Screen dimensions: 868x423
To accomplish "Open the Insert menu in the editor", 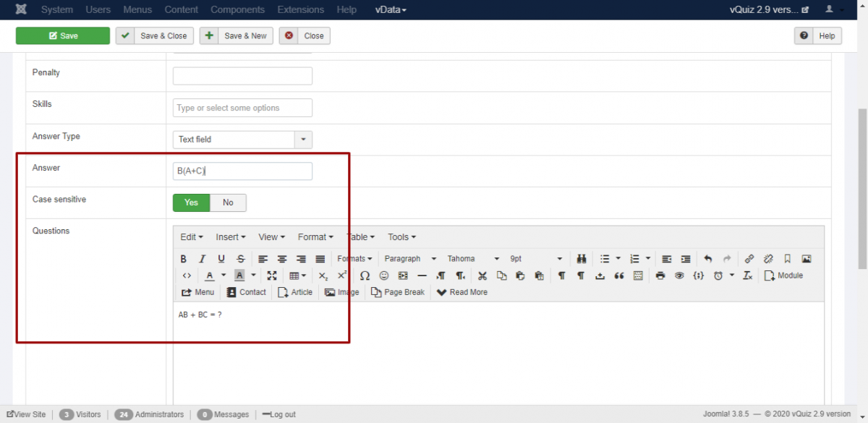I will pyautogui.click(x=230, y=237).
